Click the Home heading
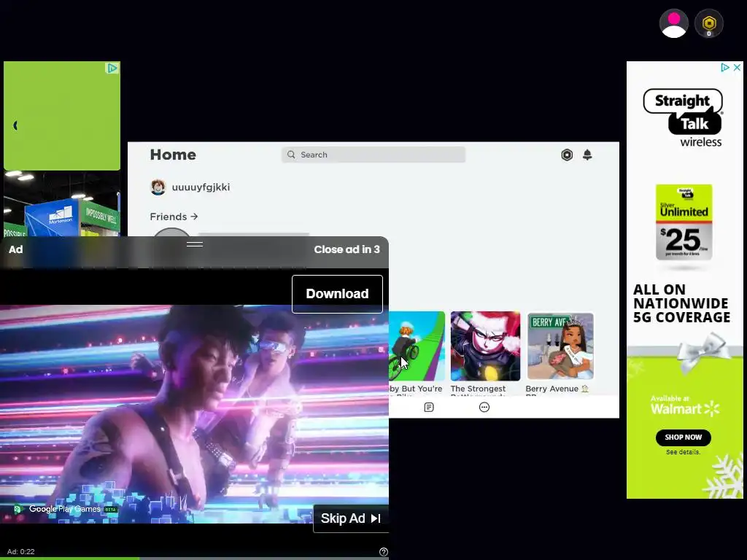 173,155
